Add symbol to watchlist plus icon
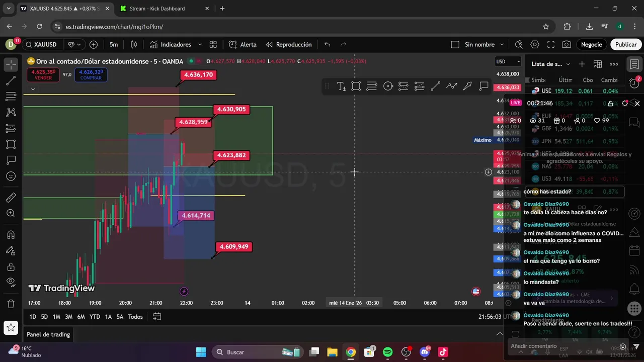Screen dimensions: 644x362 [582, 64]
